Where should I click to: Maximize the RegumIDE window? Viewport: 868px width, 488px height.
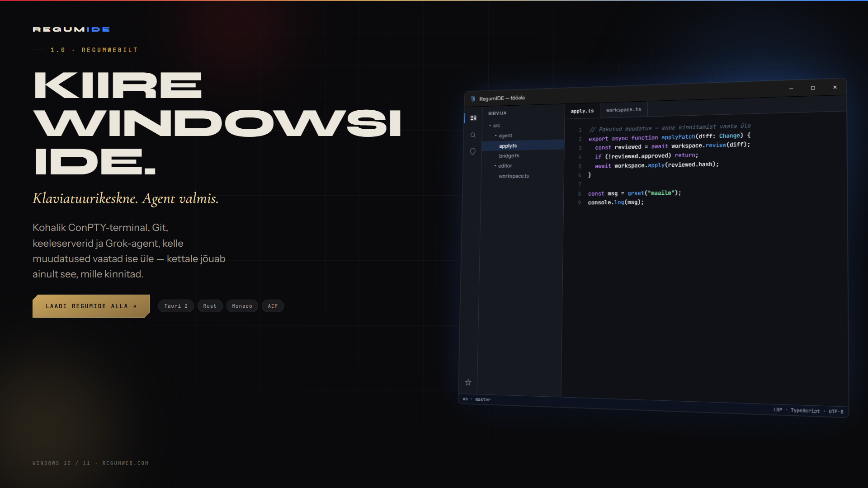point(813,88)
